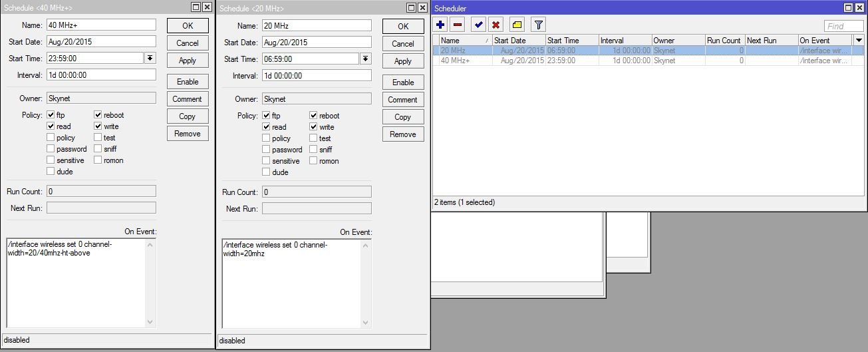Check the dude policy in 40 MHz+ schedule

click(x=51, y=172)
